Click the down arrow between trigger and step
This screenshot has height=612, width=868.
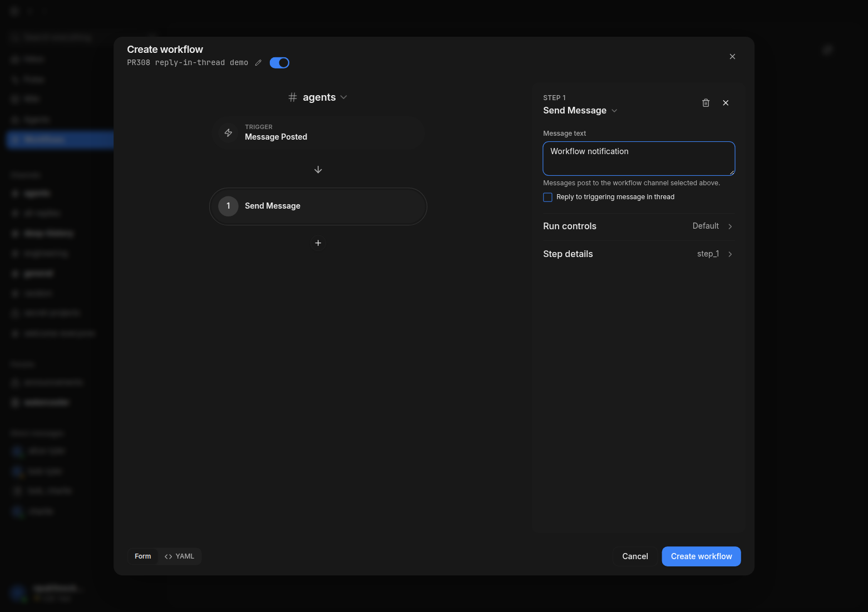318,170
